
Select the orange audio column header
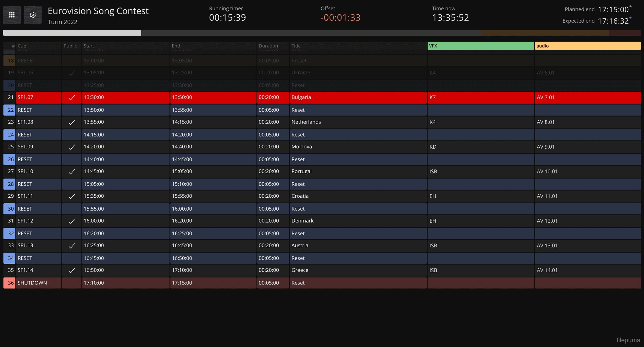coord(587,46)
